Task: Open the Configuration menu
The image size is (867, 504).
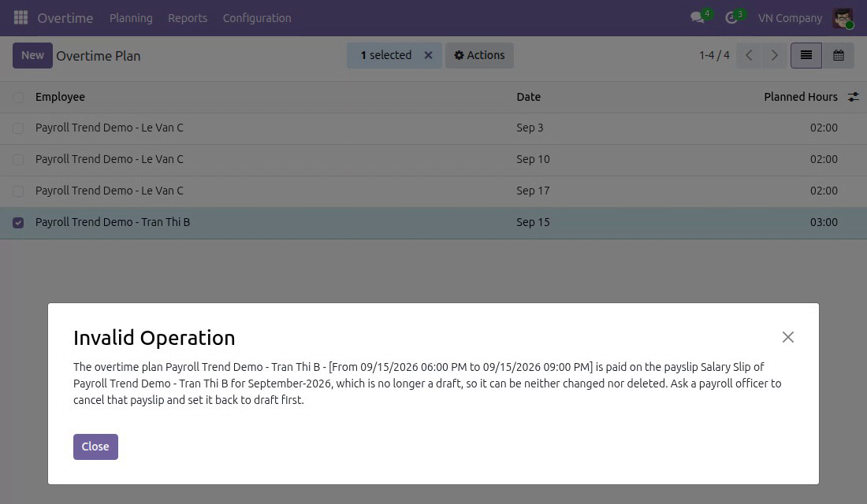Action: coord(257,17)
